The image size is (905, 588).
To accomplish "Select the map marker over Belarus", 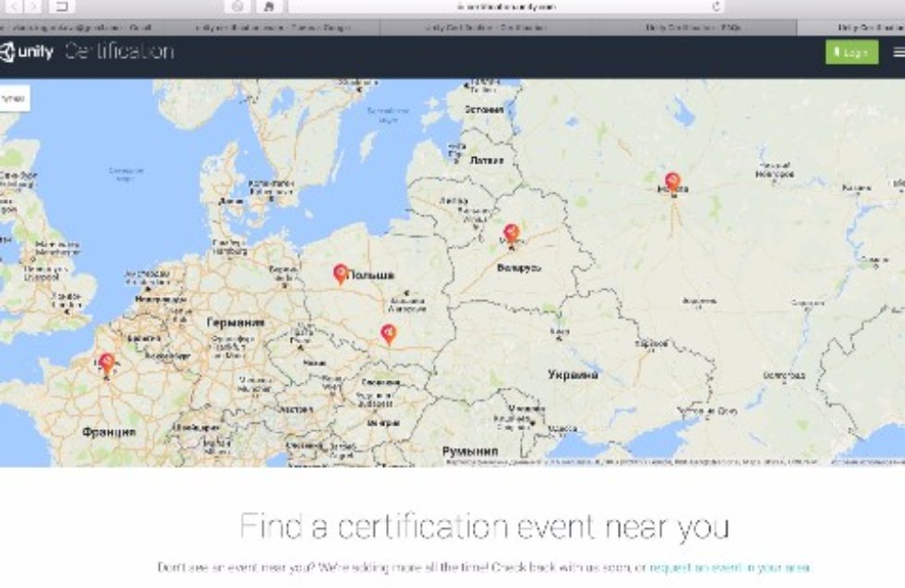I will point(511,233).
